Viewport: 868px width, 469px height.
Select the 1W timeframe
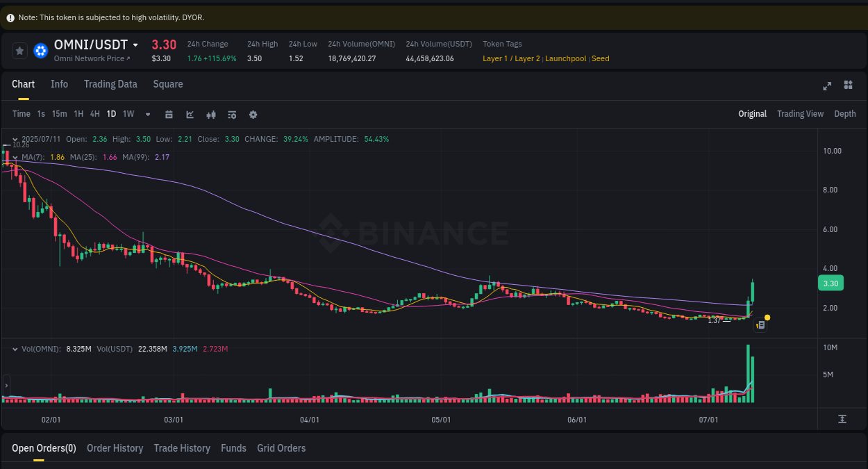pyautogui.click(x=128, y=114)
